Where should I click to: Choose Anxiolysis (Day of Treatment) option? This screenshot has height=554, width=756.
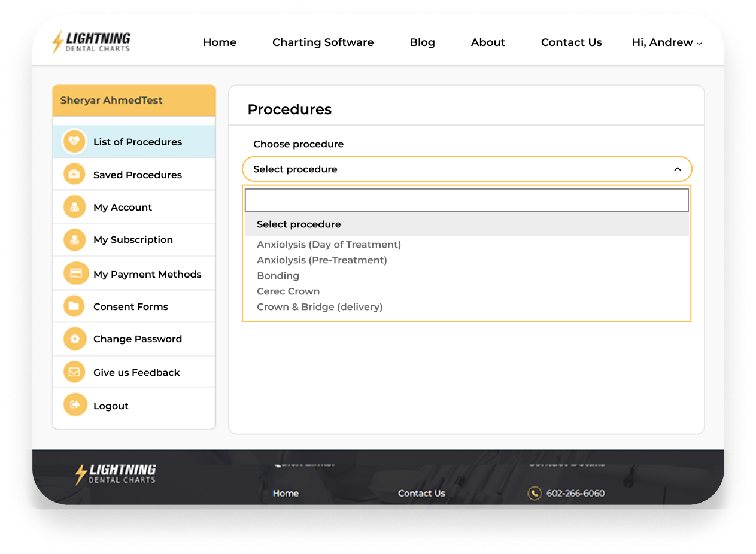pos(329,245)
